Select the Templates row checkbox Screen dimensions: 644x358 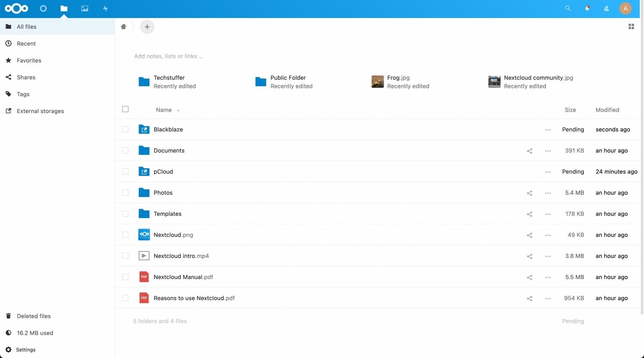tap(125, 213)
